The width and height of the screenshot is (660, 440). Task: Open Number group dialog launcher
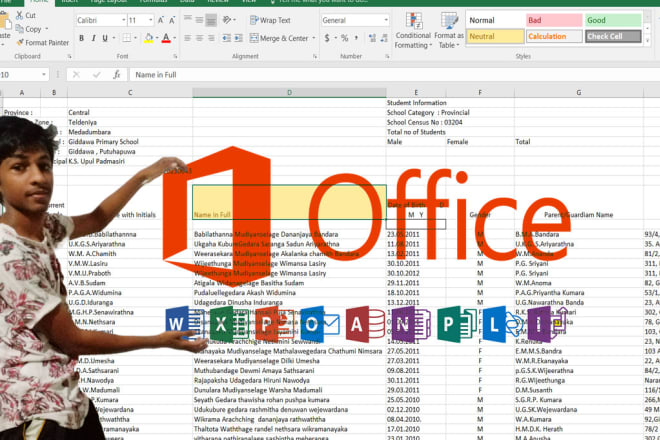pyautogui.click(x=387, y=56)
